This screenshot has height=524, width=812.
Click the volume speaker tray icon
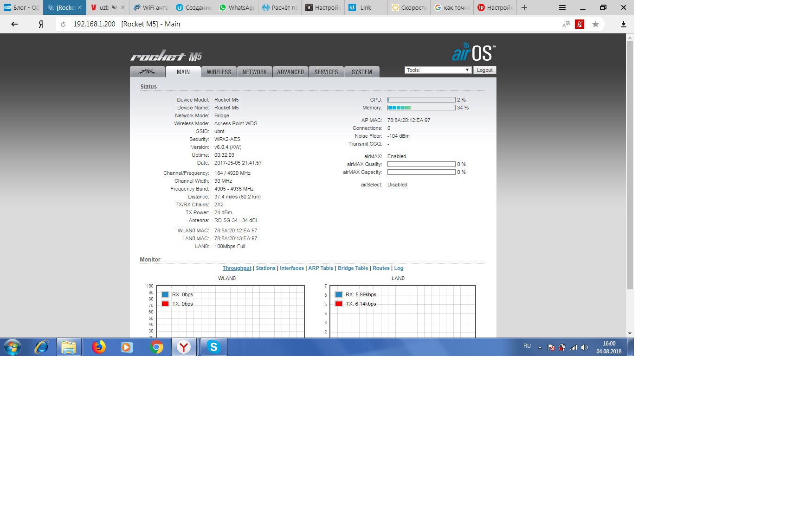[x=585, y=347]
